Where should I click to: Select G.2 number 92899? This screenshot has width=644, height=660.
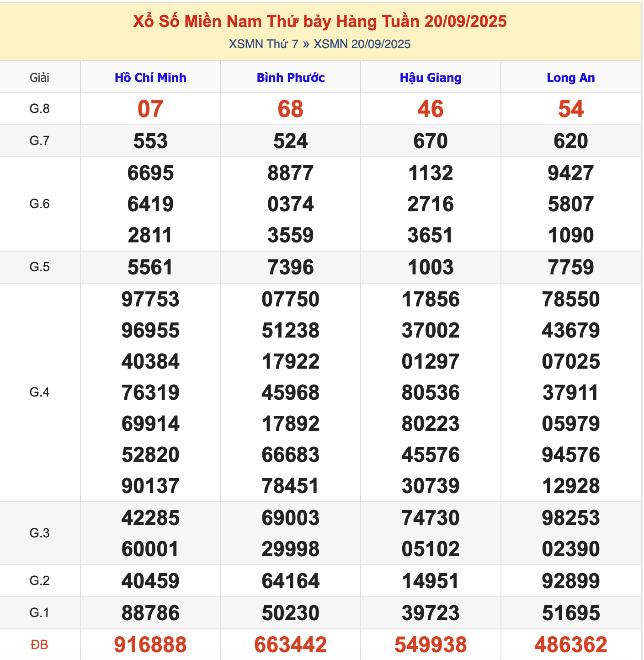(x=571, y=581)
